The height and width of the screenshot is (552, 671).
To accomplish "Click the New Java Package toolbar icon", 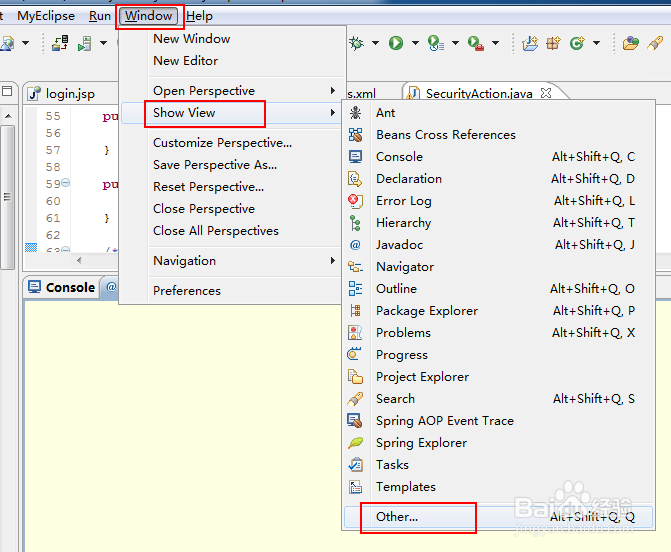I will click(x=553, y=43).
